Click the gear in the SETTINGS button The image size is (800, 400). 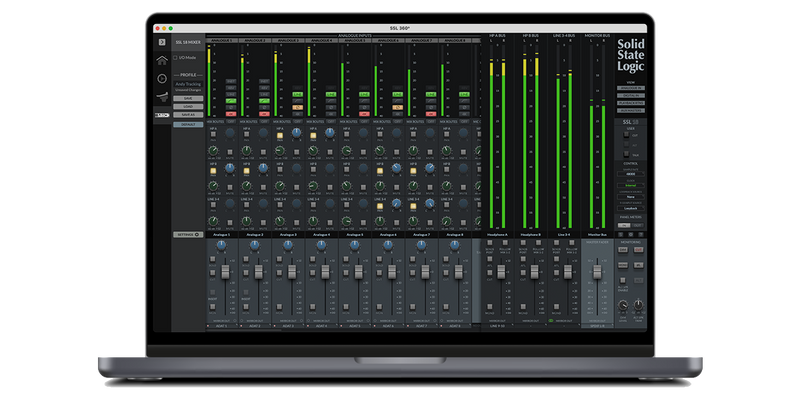point(197,235)
